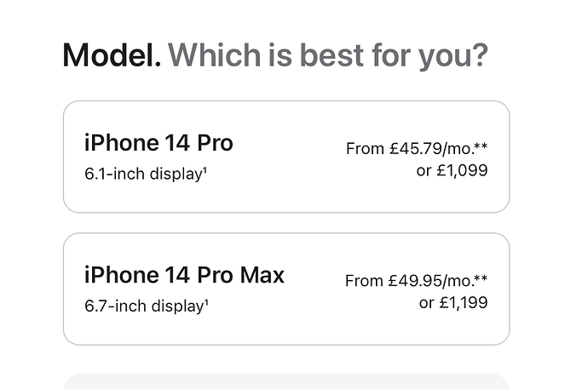Open footnote 1 beside 6.7-inch display

tap(205, 303)
